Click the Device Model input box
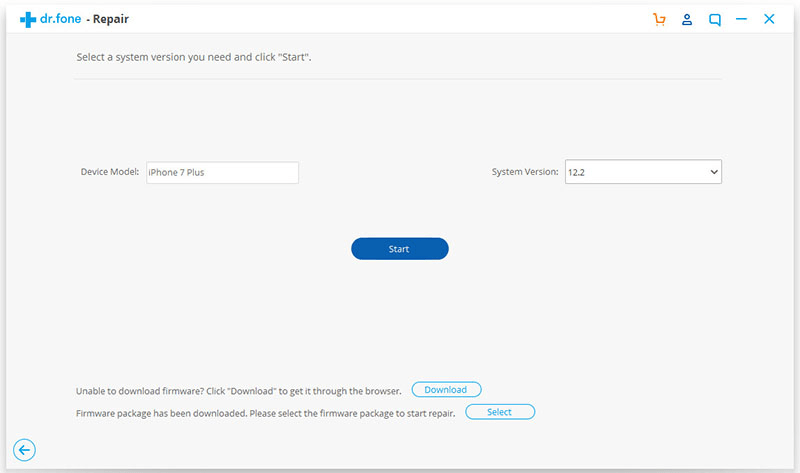The image size is (800, 473). coord(222,172)
